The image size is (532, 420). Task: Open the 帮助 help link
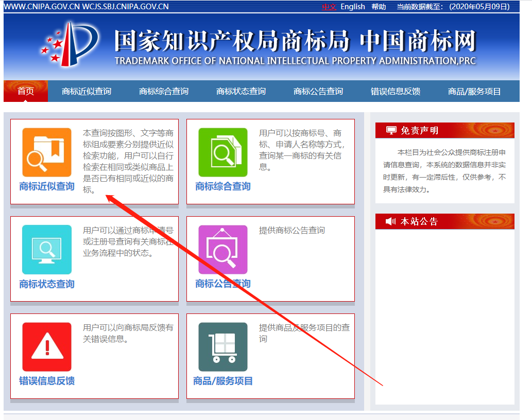click(x=379, y=7)
